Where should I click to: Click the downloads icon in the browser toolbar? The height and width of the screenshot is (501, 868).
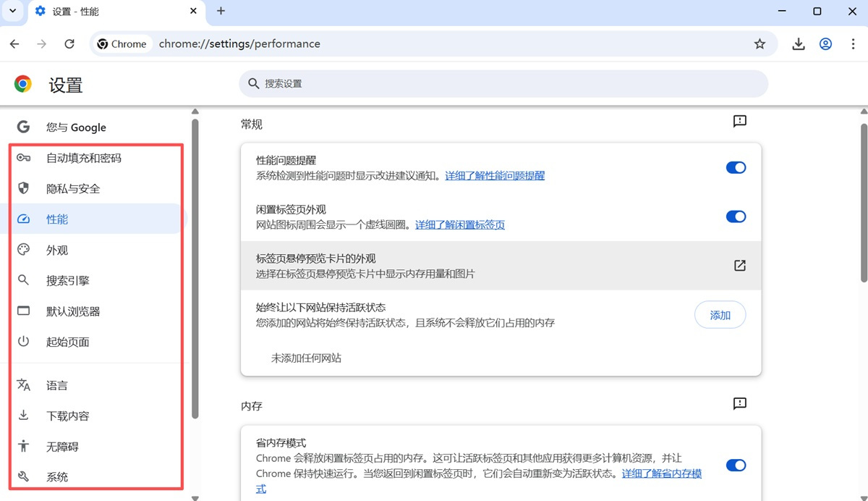tap(798, 43)
